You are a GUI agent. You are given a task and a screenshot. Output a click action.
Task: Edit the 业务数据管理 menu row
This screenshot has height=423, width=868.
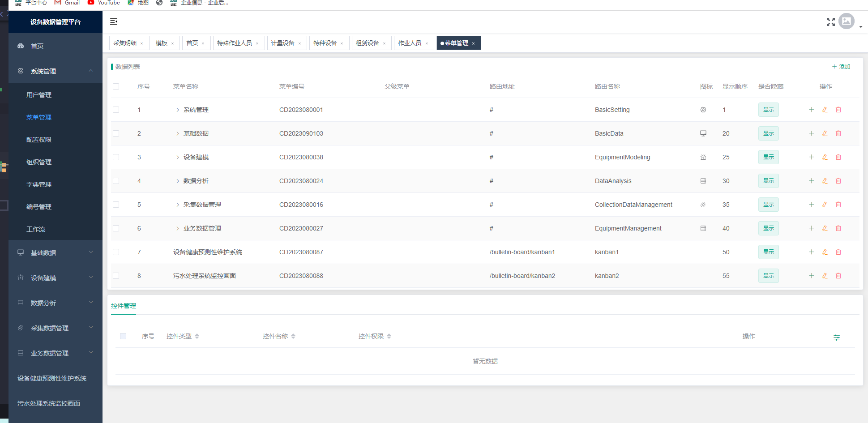[825, 228]
